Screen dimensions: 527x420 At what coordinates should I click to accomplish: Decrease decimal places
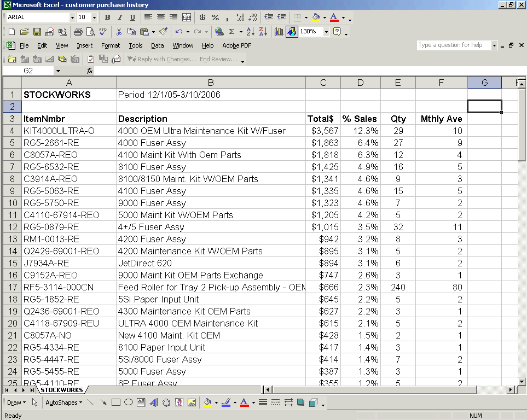pos(253,17)
